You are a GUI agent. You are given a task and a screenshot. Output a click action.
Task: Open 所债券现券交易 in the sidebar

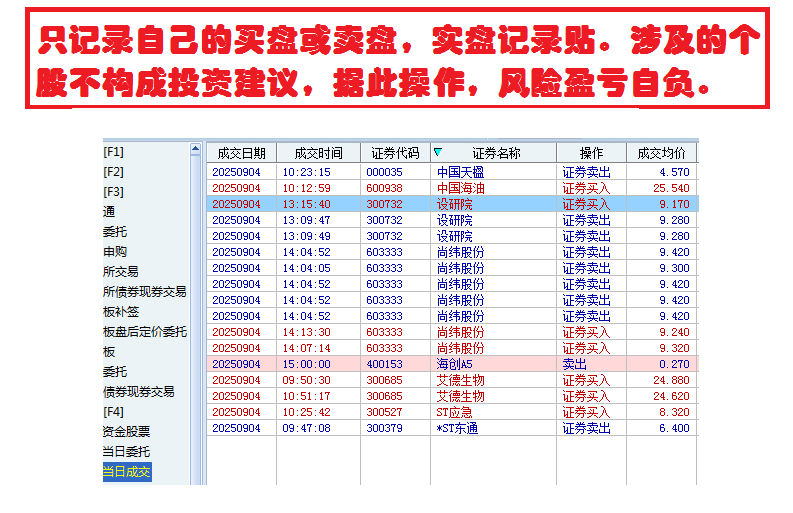point(145,292)
